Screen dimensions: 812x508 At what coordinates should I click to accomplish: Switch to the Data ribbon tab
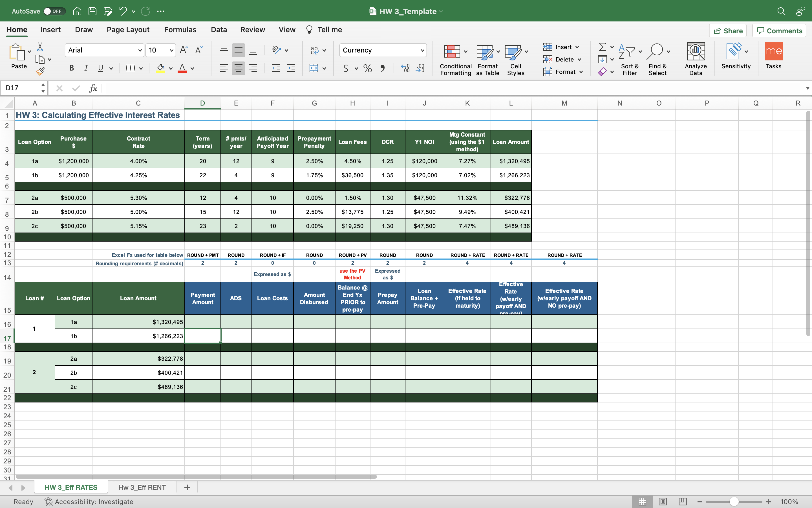219,30
